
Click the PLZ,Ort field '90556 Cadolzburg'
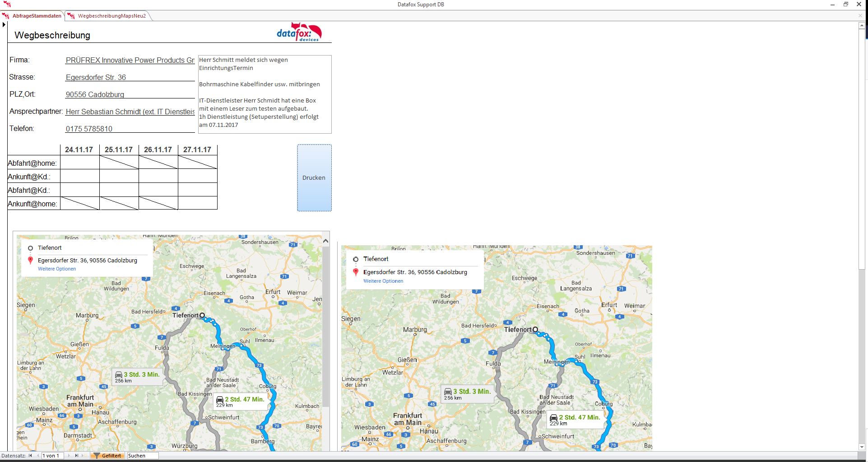coord(130,94)
